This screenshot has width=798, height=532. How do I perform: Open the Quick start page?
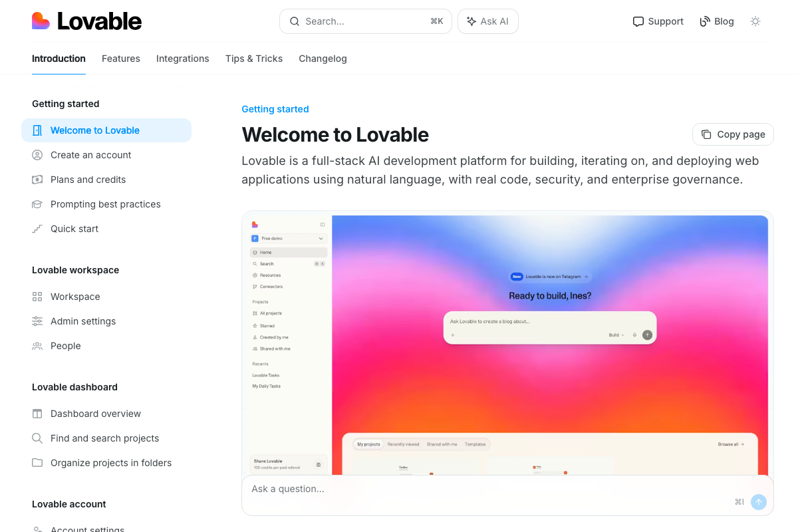tap(106, 229)
